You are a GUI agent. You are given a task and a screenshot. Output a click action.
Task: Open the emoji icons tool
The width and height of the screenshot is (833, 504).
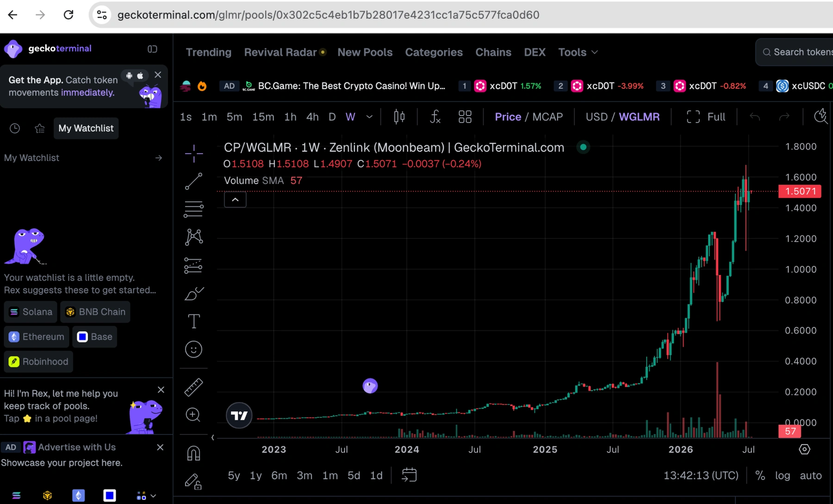[193, 349]
